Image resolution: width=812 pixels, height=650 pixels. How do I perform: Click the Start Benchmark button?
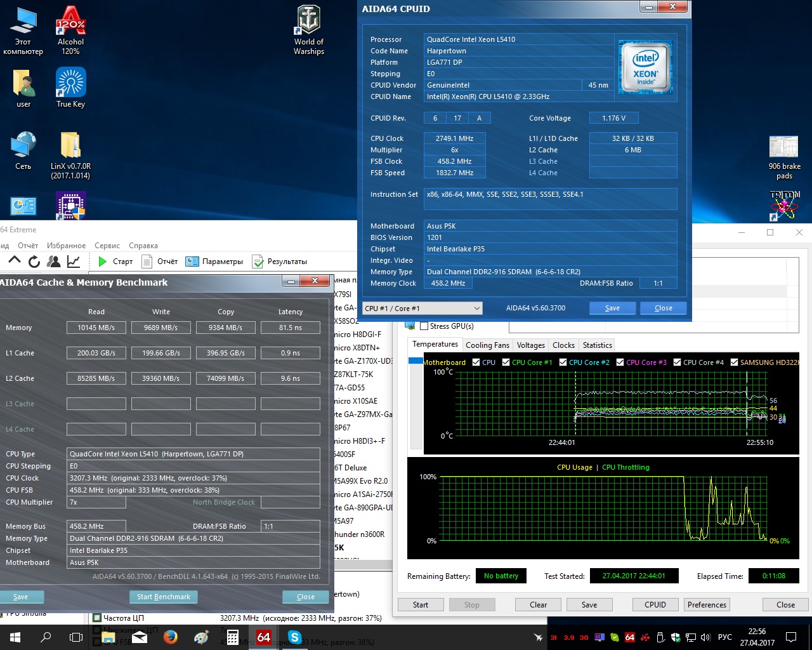tap(164, 597)
